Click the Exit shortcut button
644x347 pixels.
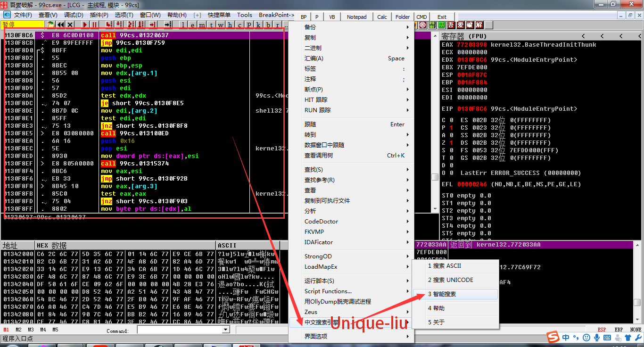[x=442, y=17]
